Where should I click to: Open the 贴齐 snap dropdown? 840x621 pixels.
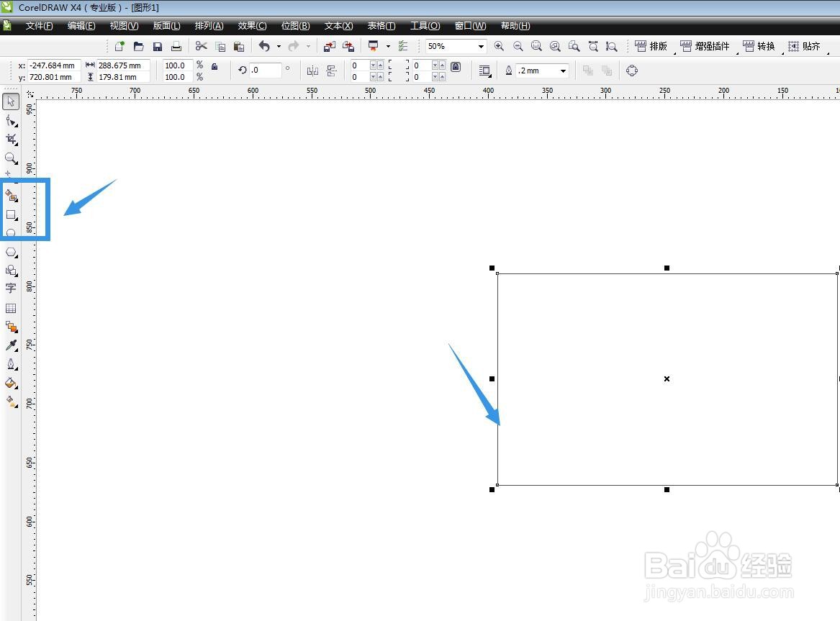pos(804,47)
